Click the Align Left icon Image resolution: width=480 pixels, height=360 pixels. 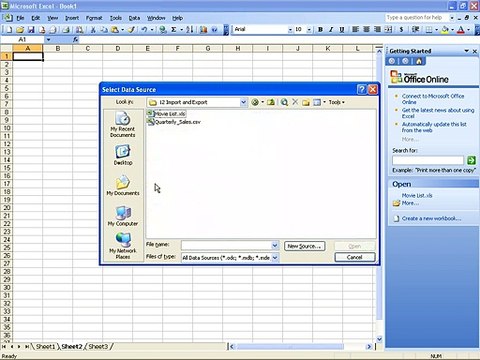click(355, 30)
